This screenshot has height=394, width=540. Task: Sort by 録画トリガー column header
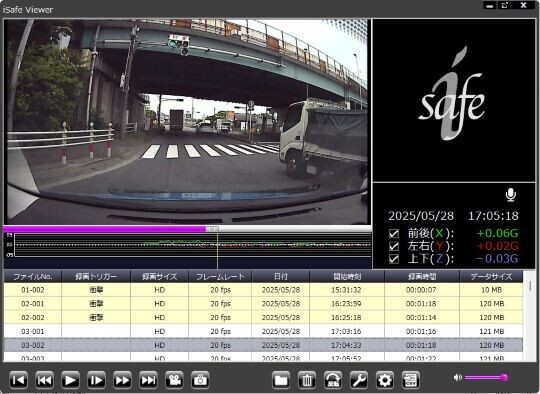[96, 277]
